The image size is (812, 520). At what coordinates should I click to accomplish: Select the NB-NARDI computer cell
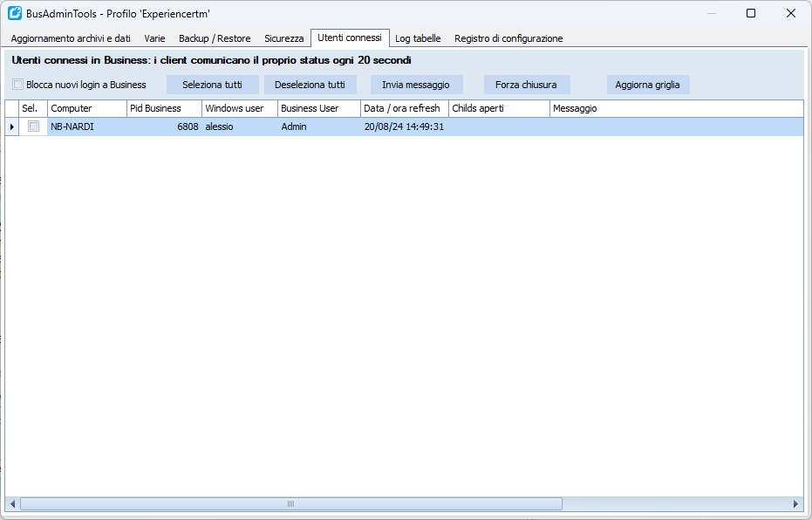point(87,127)
